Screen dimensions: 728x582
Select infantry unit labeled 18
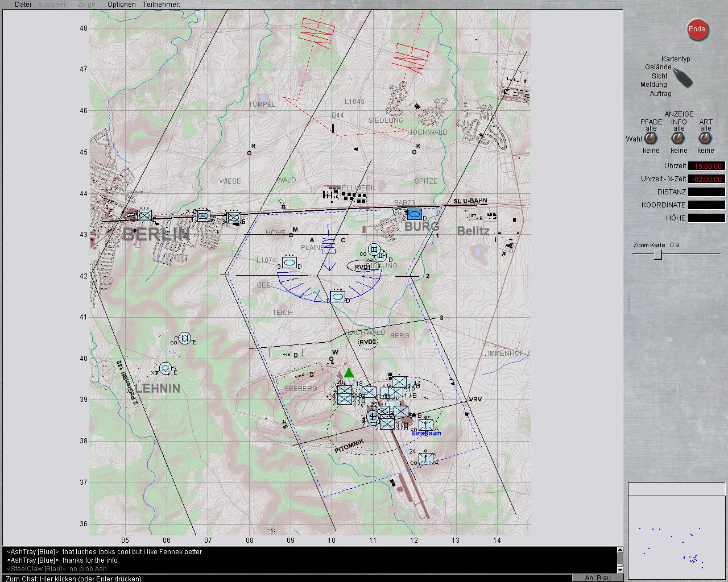[x=369, y=392]
